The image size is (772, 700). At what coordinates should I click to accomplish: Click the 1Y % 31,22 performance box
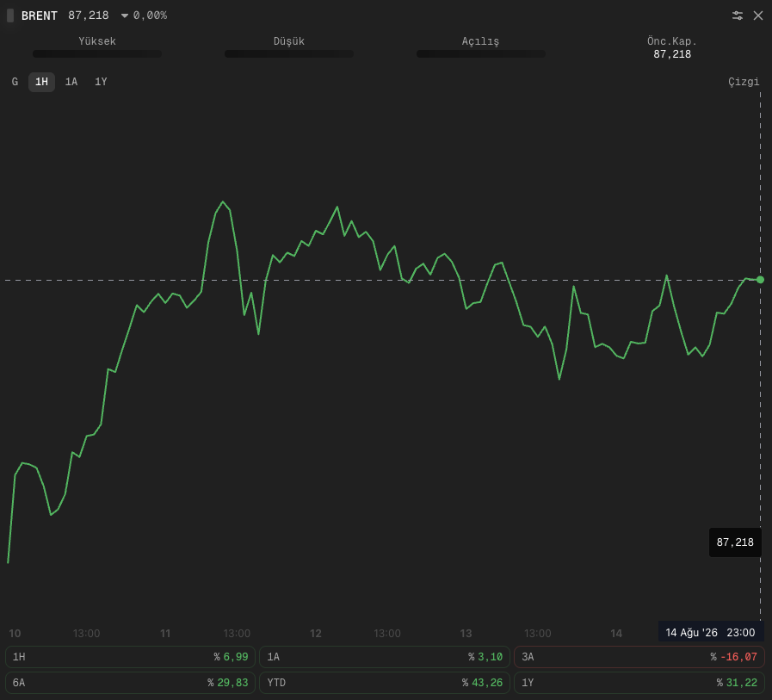[x=639, y=683]
